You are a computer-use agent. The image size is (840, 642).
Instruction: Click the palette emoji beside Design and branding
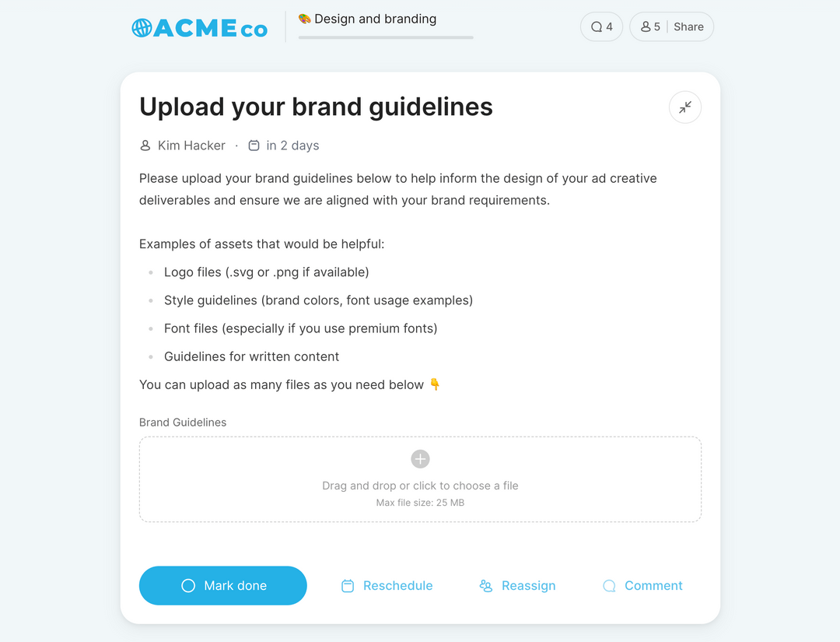[x=305, y=19]
